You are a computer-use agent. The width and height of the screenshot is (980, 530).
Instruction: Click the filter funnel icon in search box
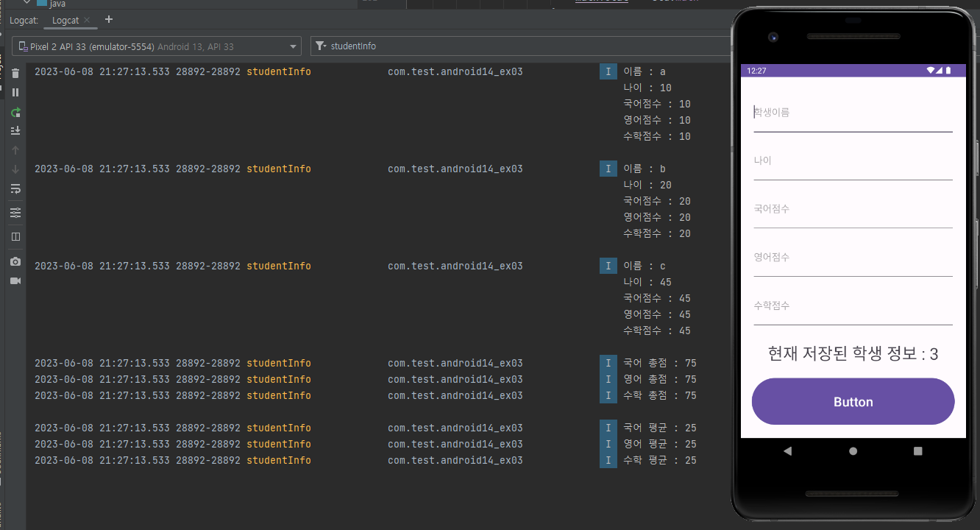[x=320, y=46]
